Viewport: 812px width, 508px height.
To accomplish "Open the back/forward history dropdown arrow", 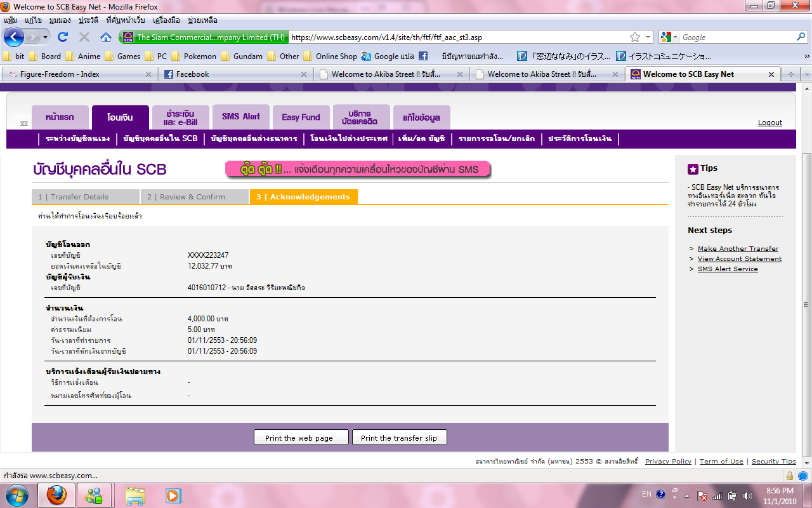I will (x=46, y=37).
